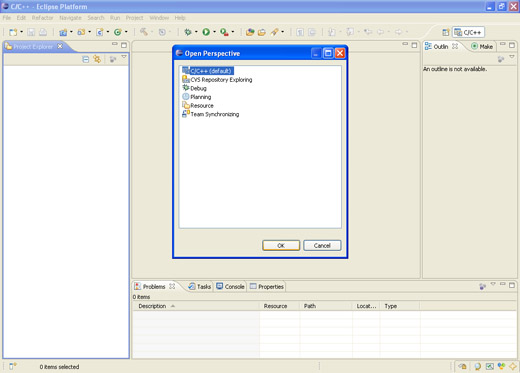This screenshot has width=520, height=373.
Task: Open the New Class dropdown arrow
Action: point(126,32)
